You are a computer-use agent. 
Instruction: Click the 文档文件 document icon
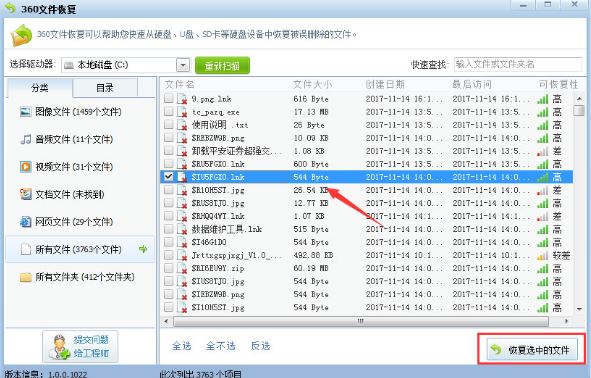26,194
